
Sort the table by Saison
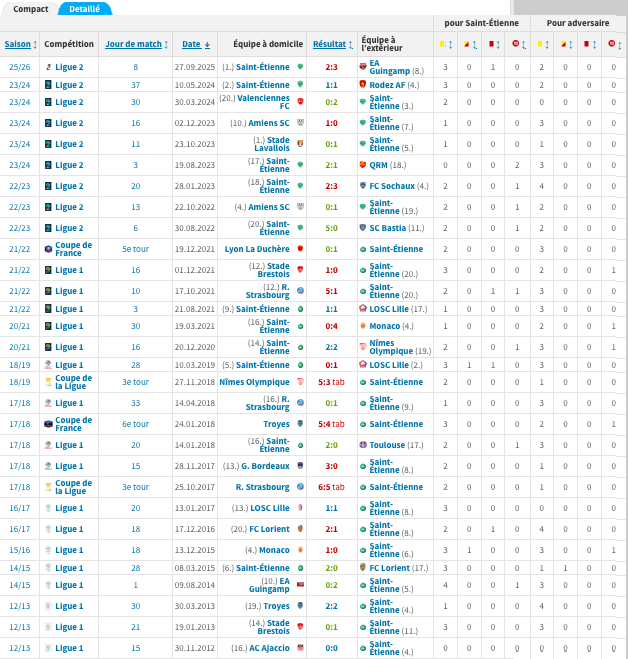click(18, 44)
